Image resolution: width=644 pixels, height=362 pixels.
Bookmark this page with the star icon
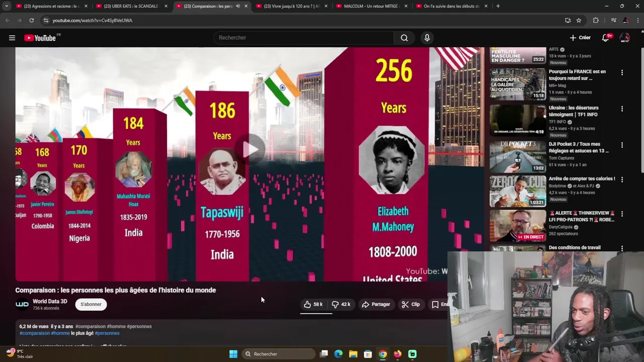point(579,20)
